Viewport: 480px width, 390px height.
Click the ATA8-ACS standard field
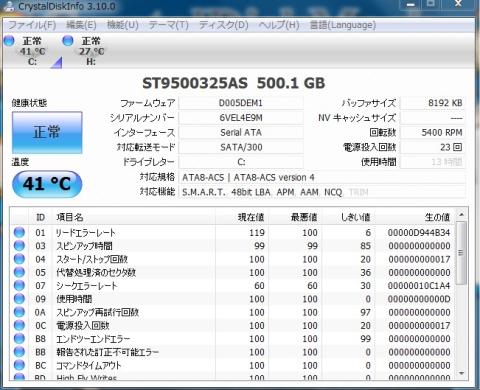click(x=322, y=177)
